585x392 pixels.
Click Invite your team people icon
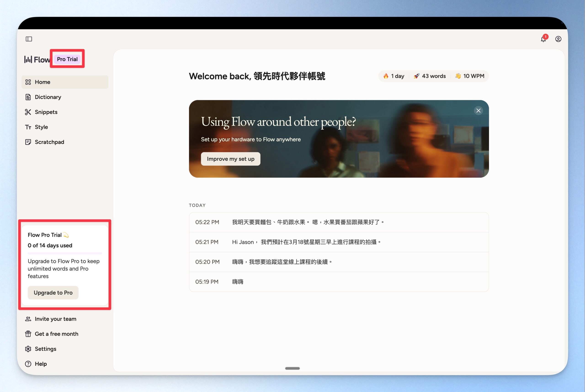[x=28, y=319]
